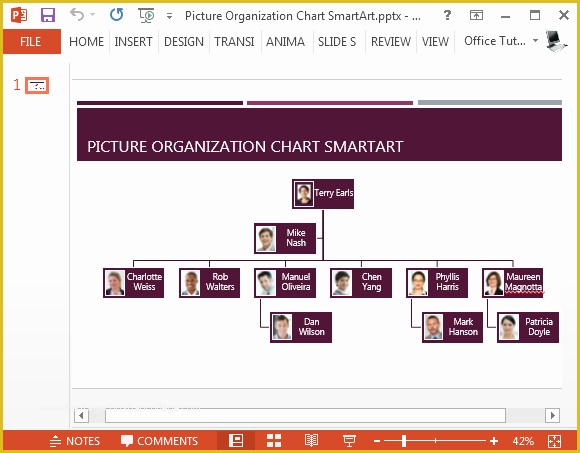Undo the last action

coord(77,15)
